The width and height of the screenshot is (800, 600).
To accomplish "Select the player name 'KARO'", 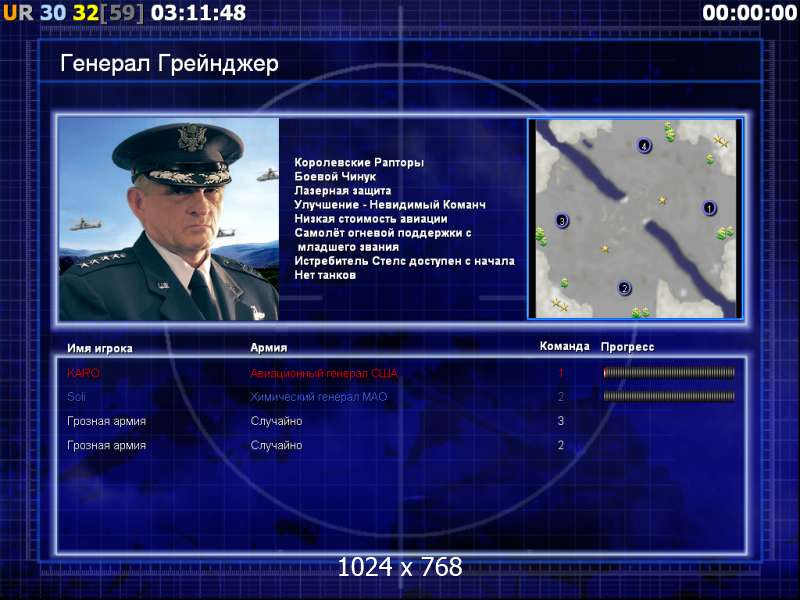I will [83, 373].
